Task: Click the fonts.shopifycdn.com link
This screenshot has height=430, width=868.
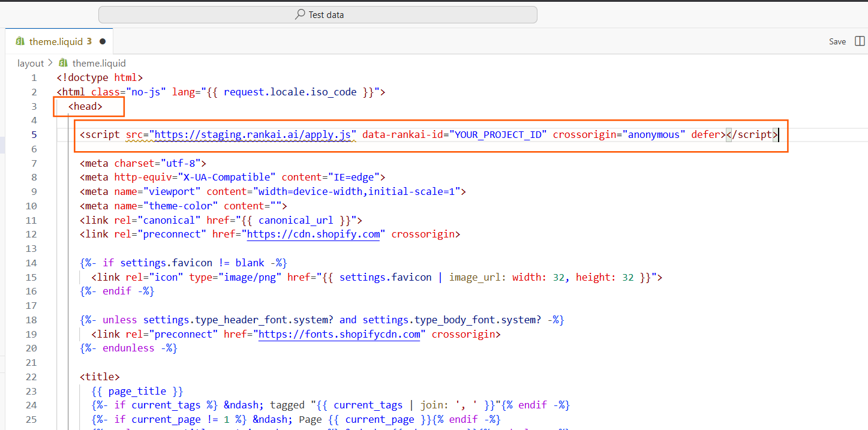Action: (x=340, y=334)
